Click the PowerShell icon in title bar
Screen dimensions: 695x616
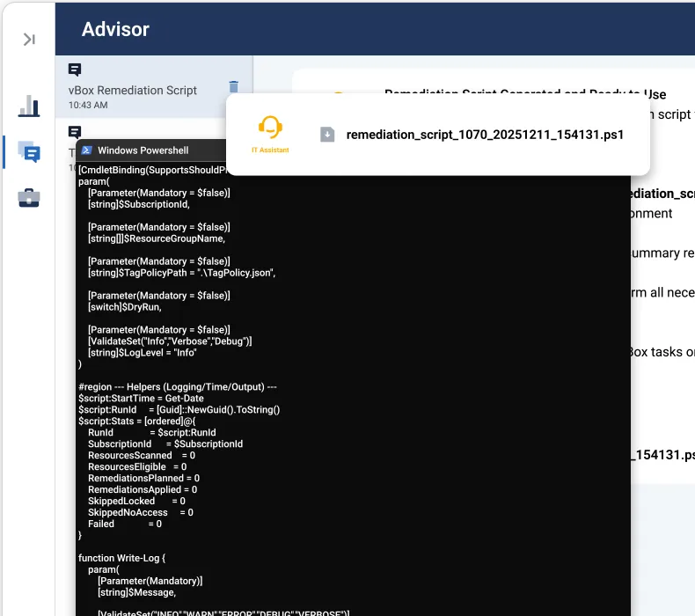tap(86, 150)
